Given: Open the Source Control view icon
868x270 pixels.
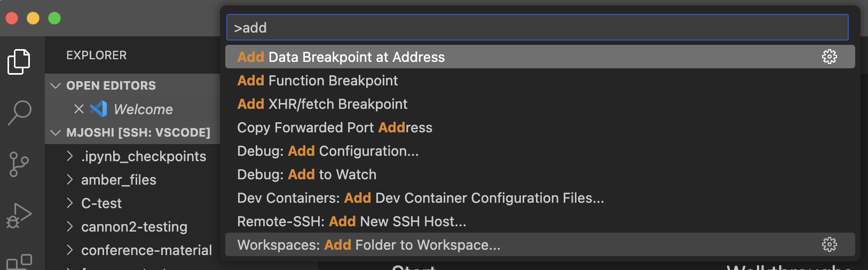Looking at the screenshot, I should [x=19, y=164].
